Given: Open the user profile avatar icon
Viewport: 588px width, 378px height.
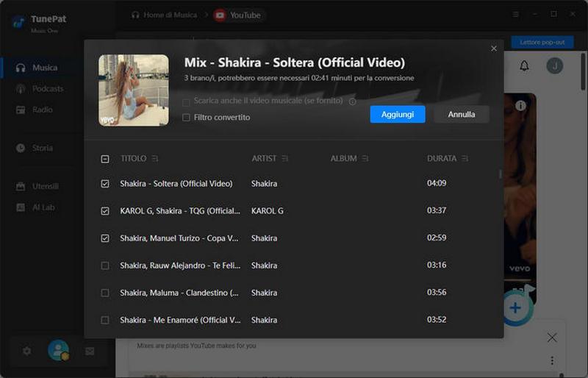Looking at the screenshot, I should [x=58, y=351].
